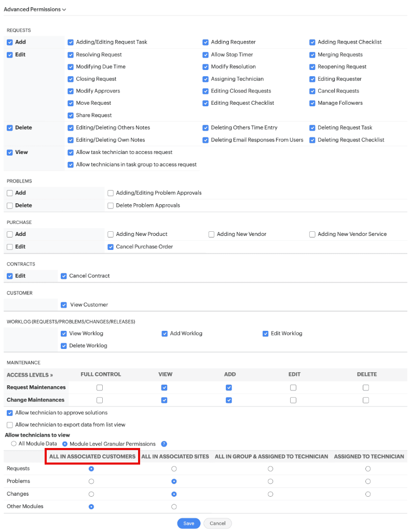This screenshot has width=410, height=532.
Task: Select Assigned to Technician for Requests
Action: (368, 469)
